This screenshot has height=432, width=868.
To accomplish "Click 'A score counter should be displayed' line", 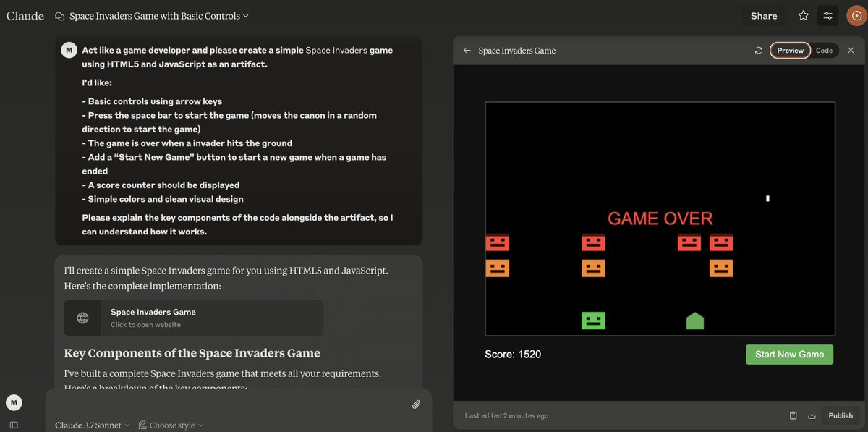I will coord(161,185).
